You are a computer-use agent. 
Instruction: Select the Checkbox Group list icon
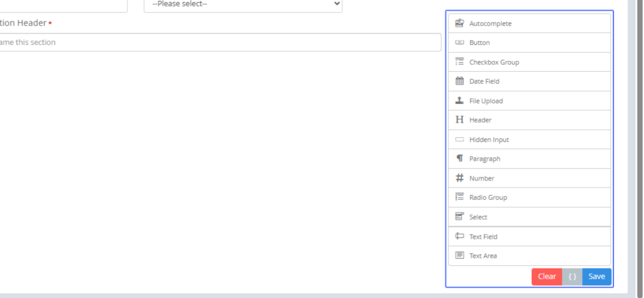point(459,62)
